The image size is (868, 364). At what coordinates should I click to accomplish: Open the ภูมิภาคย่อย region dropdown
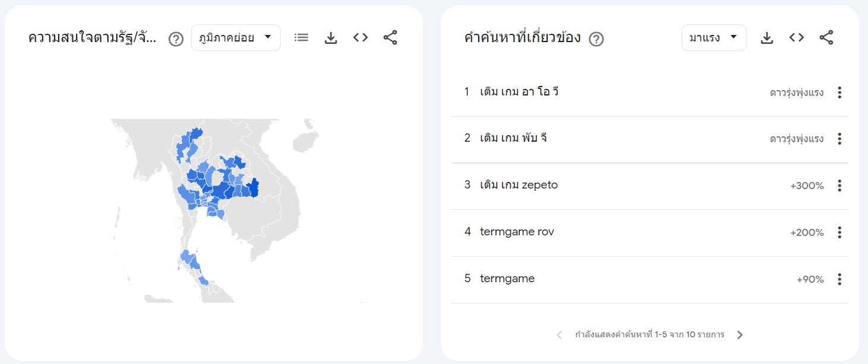pyautogui.click(x=236, y=37)
